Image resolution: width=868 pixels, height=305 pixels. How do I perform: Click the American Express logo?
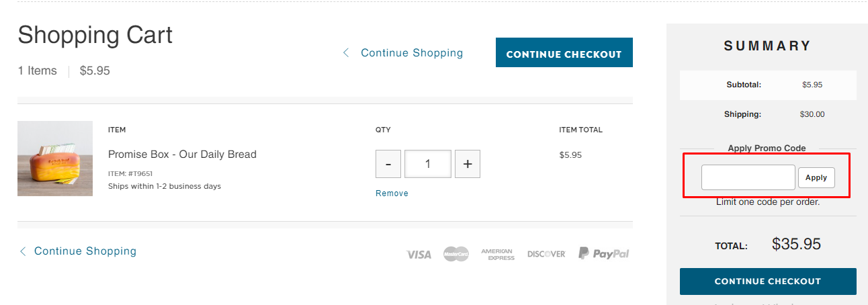(497, 254)
